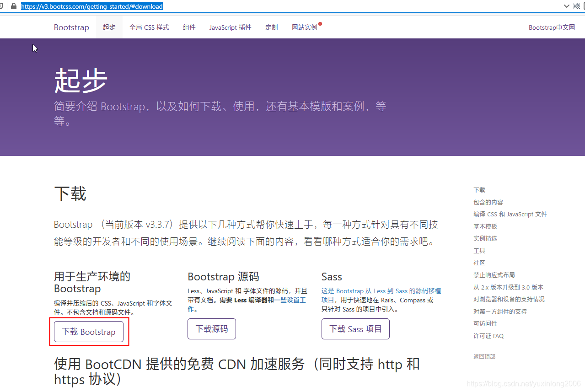Open the Bootstrap中文网 link
The height and width of the screenshot is (392, 585).
click(x=551, y=27)
